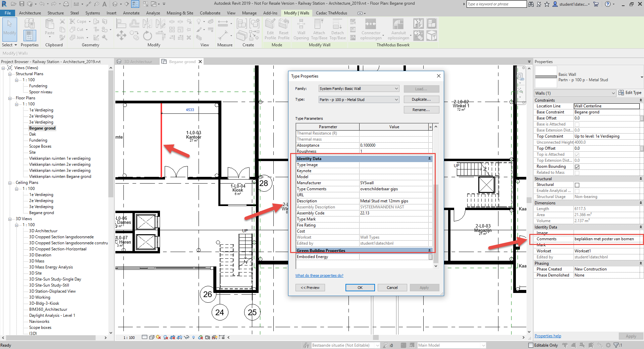The height and width of the screenshot is (349, 644).
Task: Open Type Properties from ribbon icon
Action: click(x=30, y=23)
